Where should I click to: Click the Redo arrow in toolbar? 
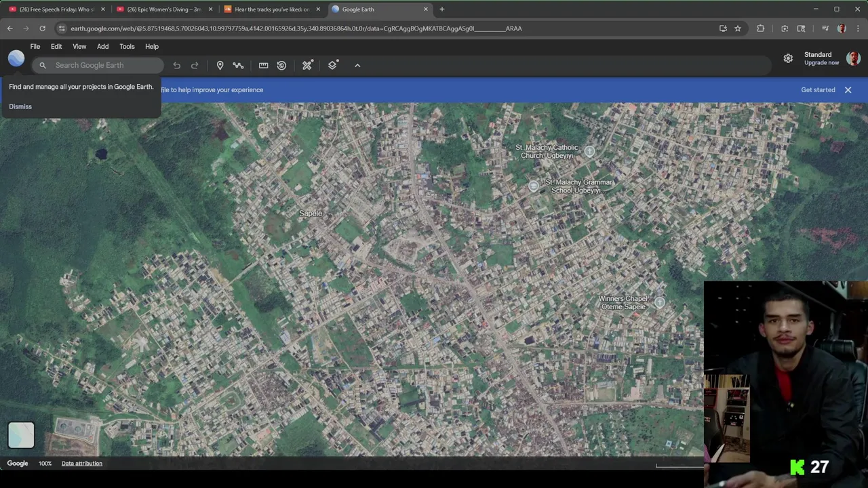pyautogui.click(x=195, y=65)
